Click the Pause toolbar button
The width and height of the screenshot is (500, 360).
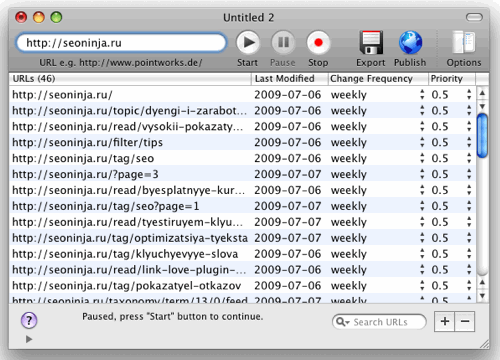click(283, 43)
